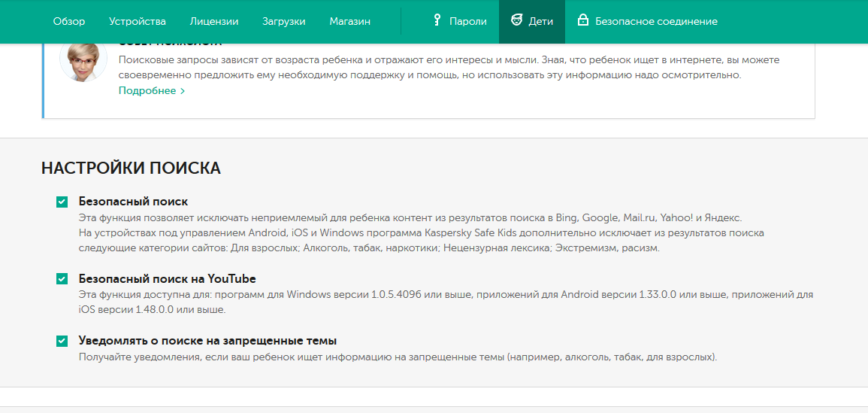Disable the Безопасный поиск checkbox

(62, 202)
